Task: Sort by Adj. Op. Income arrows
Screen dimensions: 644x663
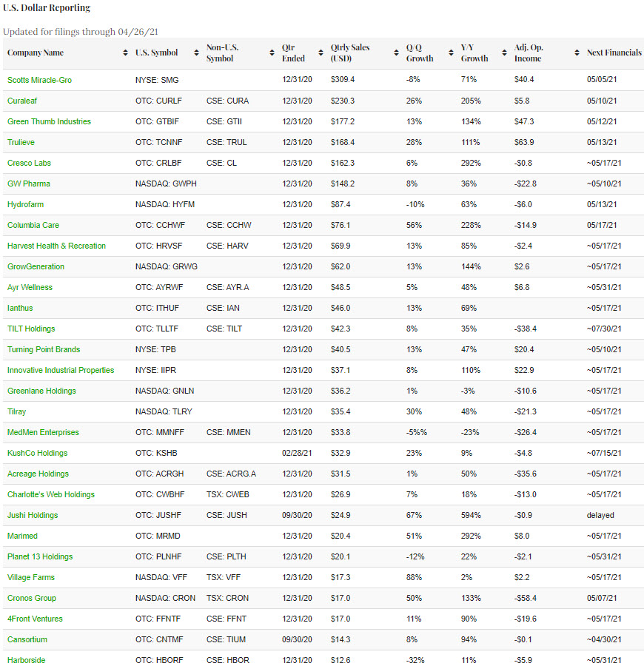Action: click(x=577, y=53)
